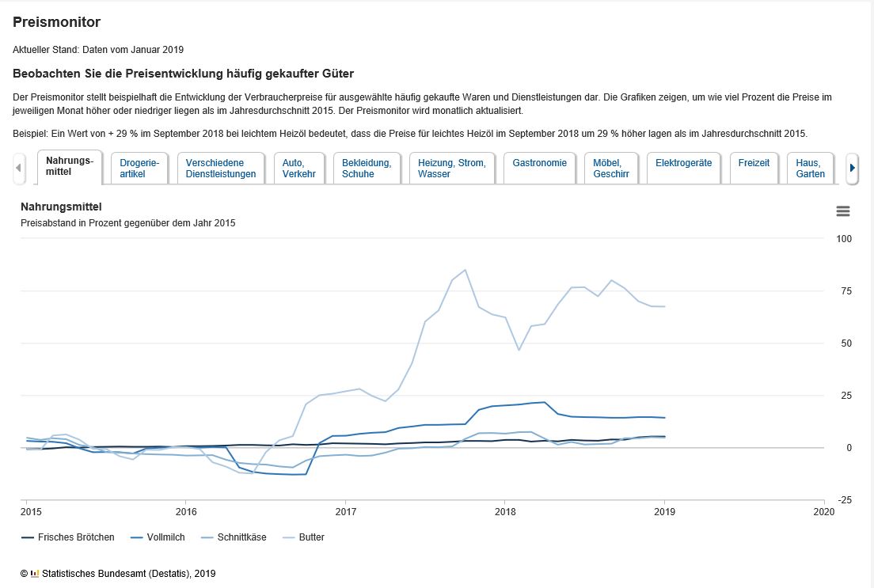Switch to the Bekleidung, Schuhe tab
Image resolution: width=874 pixels, height=588 pixels.
point(367,168)
